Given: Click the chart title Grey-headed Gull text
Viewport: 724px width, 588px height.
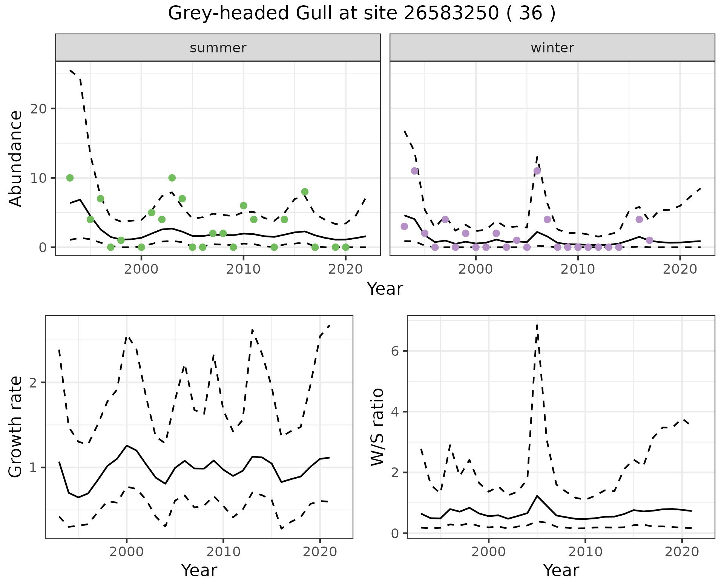Looking at the screenshot, I should point(361,14).
